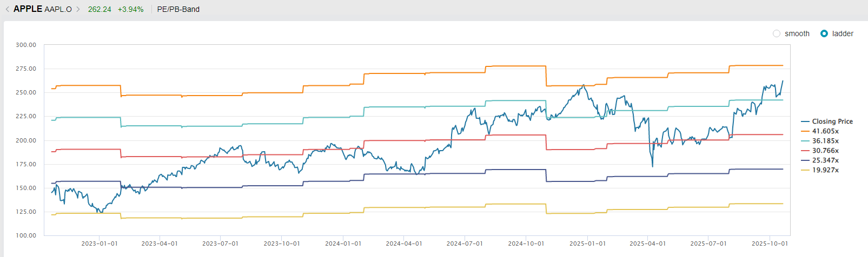Click the 300.00 price axis label

[26, 45]
